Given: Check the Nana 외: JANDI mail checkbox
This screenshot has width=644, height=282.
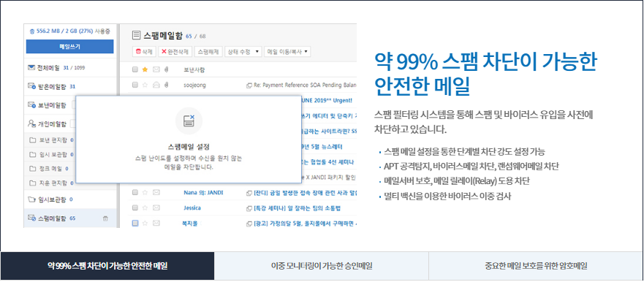Looking at the screenshot, I should point(135,193).
